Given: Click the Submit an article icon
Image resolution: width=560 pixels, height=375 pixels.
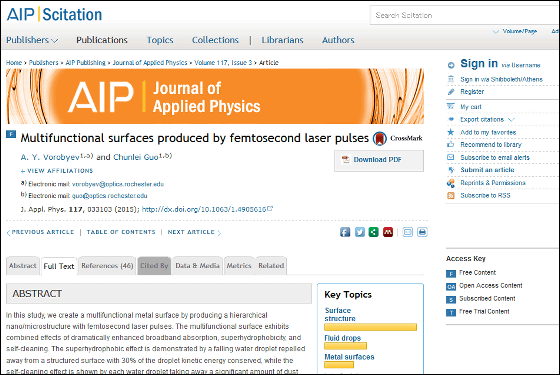Looking at the screenshot, I should pos(451,170).
